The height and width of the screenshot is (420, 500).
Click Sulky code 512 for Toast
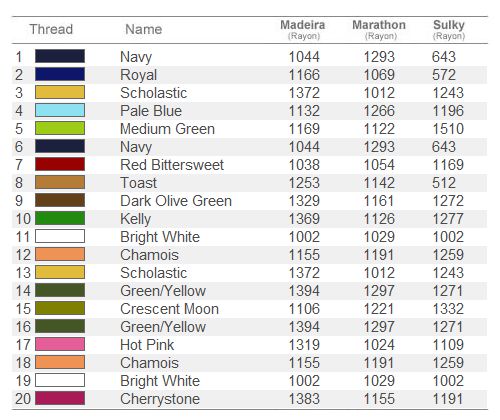(444, 183)
